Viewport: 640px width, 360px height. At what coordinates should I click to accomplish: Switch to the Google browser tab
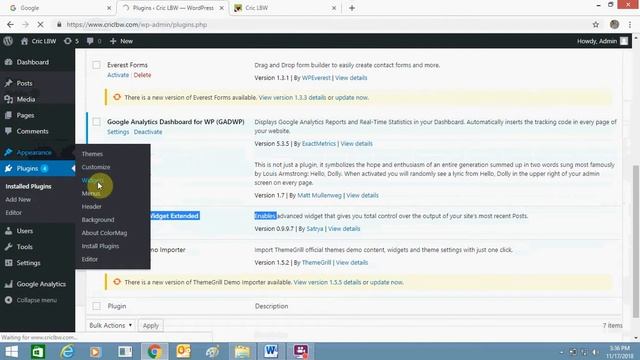59,8
